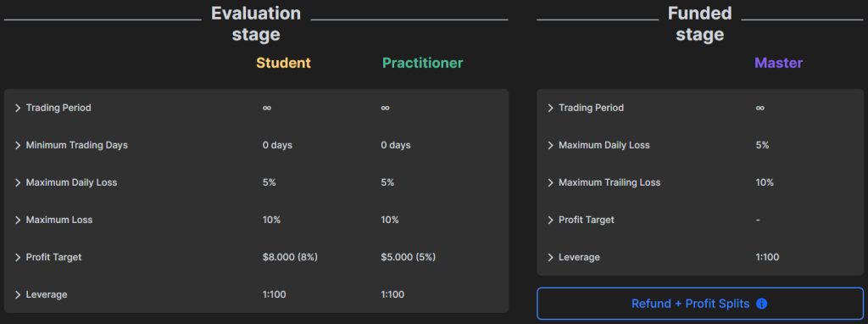This screenshot has width=868, height=324.
Task: Expand Profit Target row in Funded stage
Action: 699,220
